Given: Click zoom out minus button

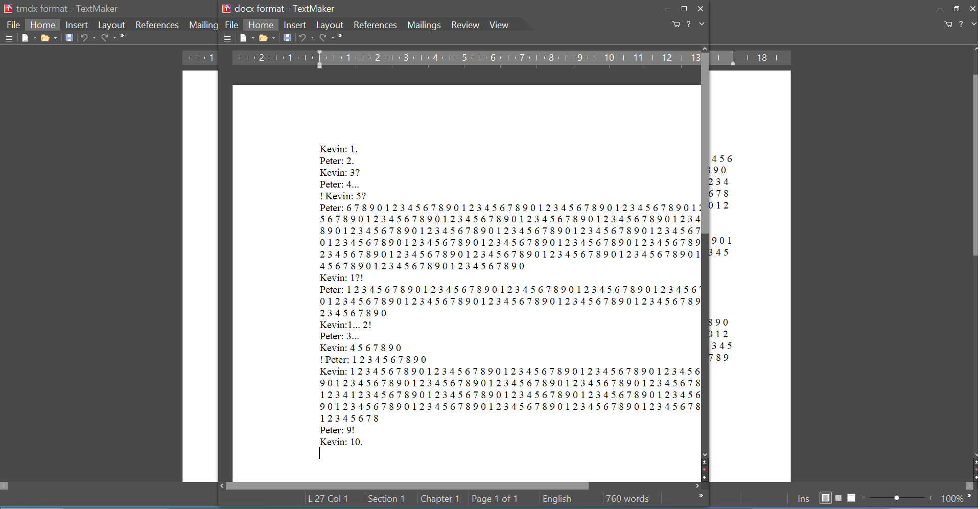Looking at the screenshot, I should tap(864, 498).
